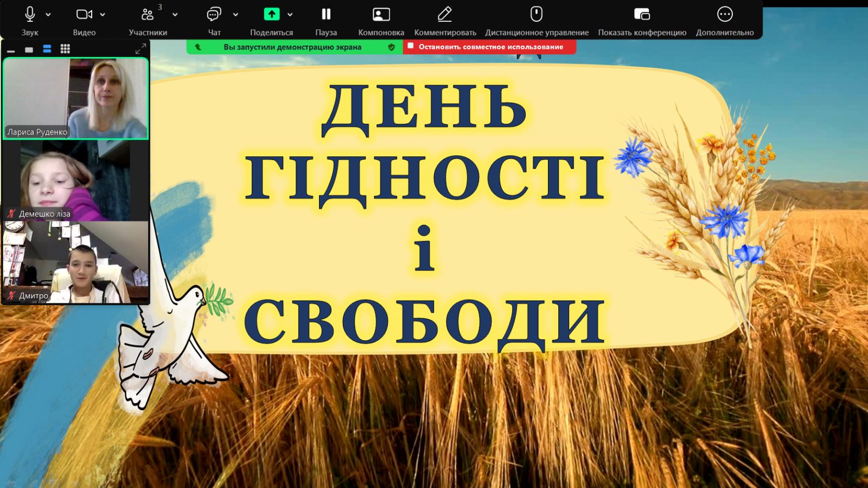The height and width of the screenshot is (488, 868).
Task: Open the Компоновка layout options
Action: pyautogui.click(x=381, y=15)
